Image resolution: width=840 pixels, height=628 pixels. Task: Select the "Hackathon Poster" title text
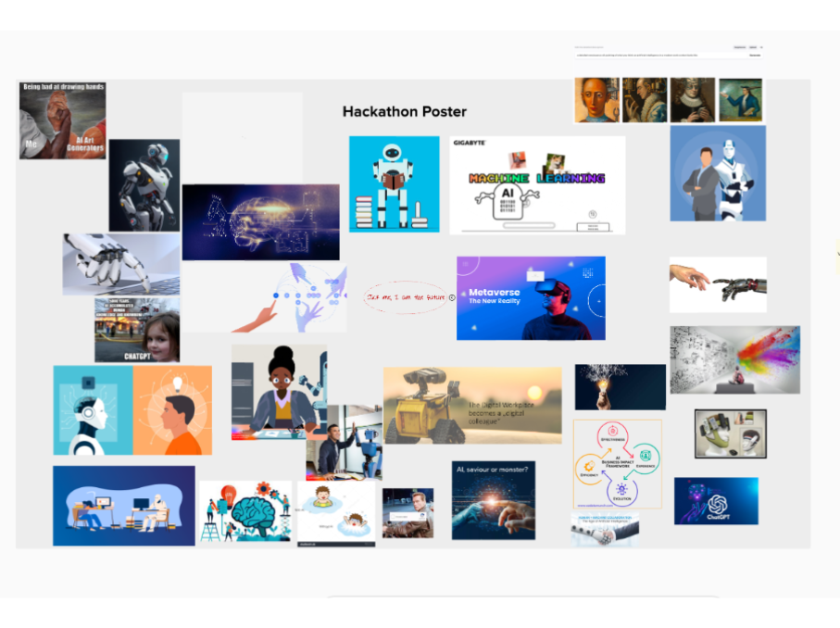(404, 111)
